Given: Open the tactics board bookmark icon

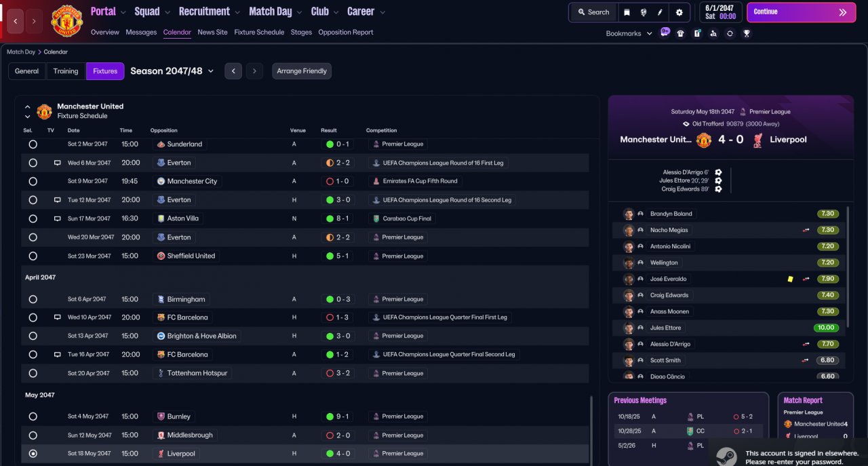Looking at the screenshot, I should tap(697, 33).
